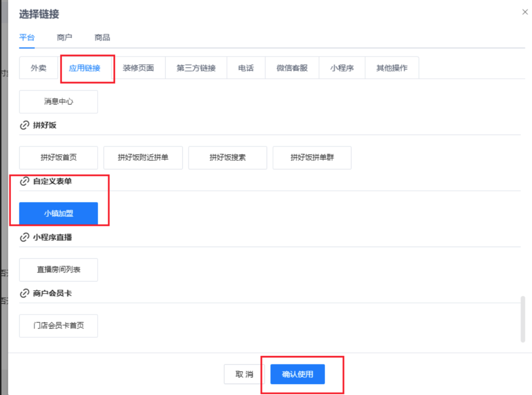532x395 pixels.
Task: Choose the 拼好饭附近拼单 link
Action: click(143, 158)
